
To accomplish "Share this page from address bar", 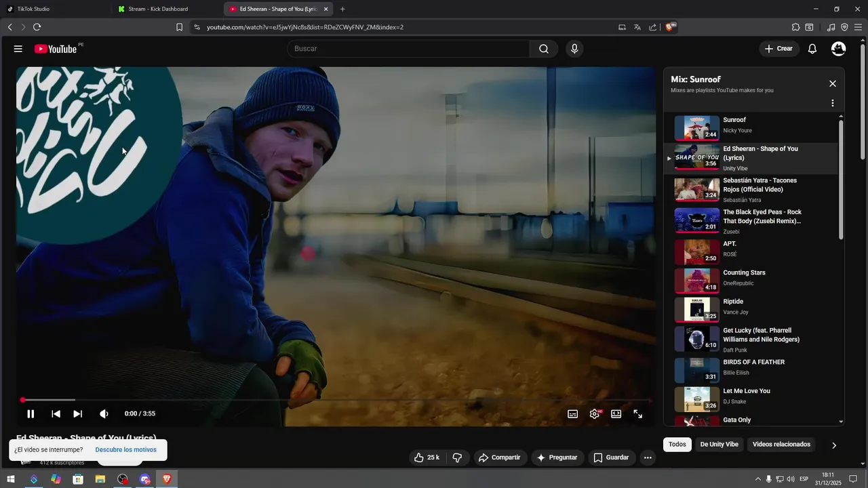I will pos(652,27).
